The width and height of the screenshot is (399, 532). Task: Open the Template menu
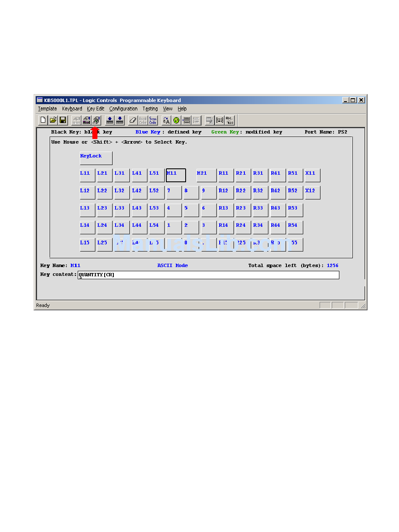click(x=47, y=109)
